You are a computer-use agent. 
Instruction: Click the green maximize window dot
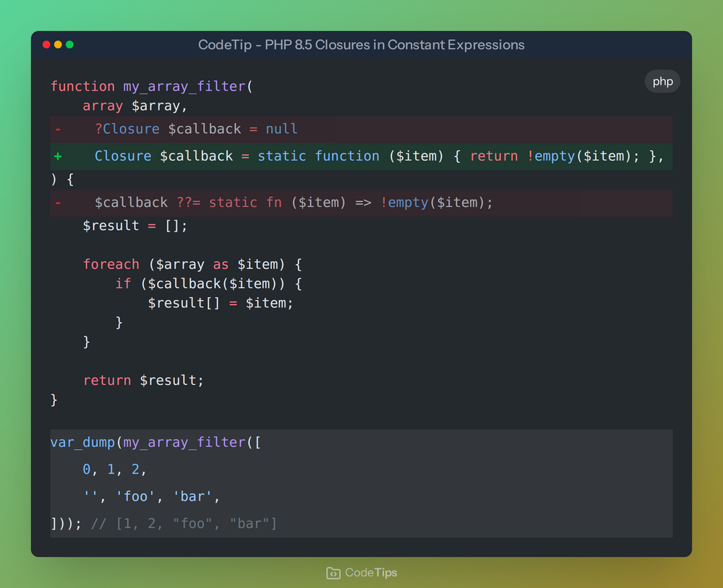coord(69,44)
